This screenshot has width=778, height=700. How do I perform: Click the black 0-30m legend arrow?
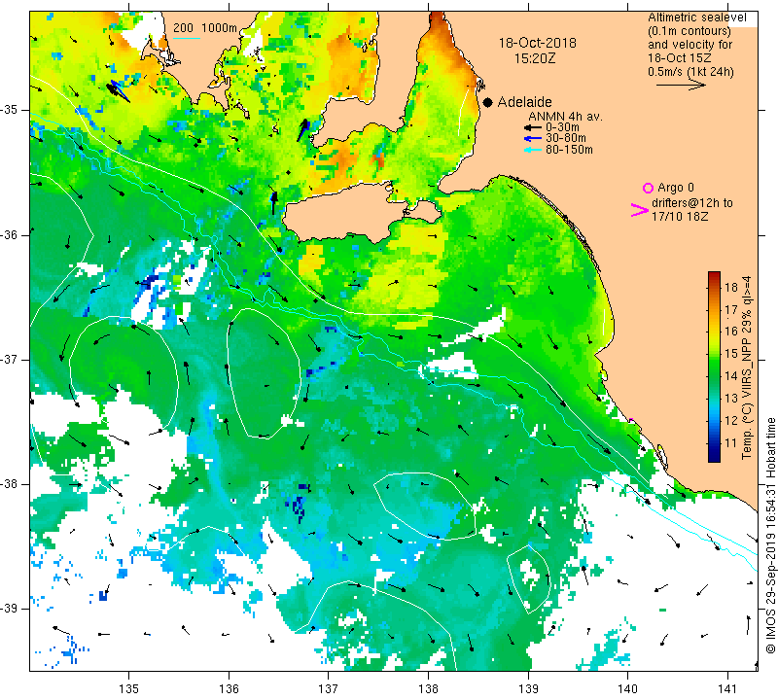click(x=533, y=127)
